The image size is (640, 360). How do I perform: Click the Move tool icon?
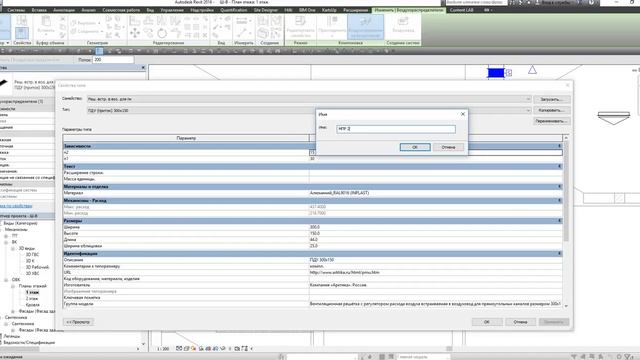(x=135, y=33)
